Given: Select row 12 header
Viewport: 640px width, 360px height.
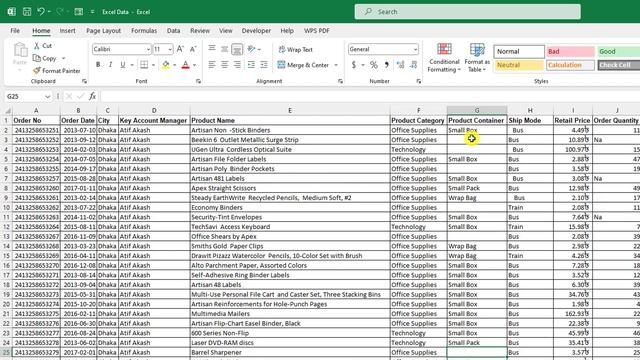Looking at the screenshot, I should pyautogui.click(x=6, y=227).
